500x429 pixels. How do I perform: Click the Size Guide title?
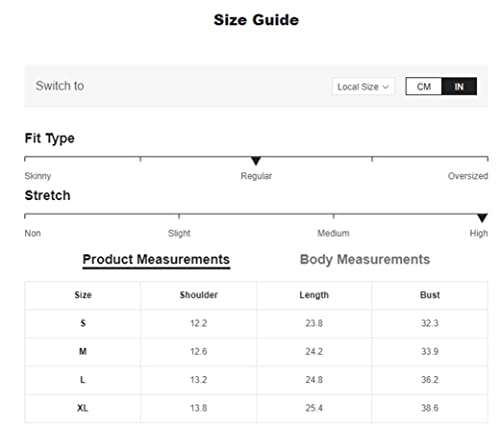256,20
